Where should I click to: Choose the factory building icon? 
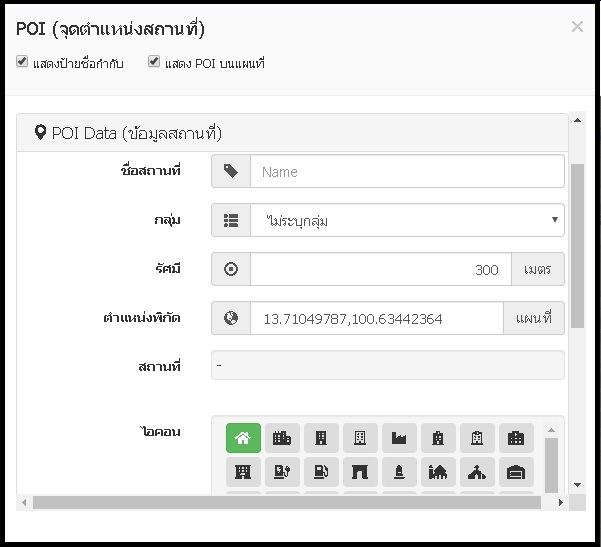[x=399, y=438]
